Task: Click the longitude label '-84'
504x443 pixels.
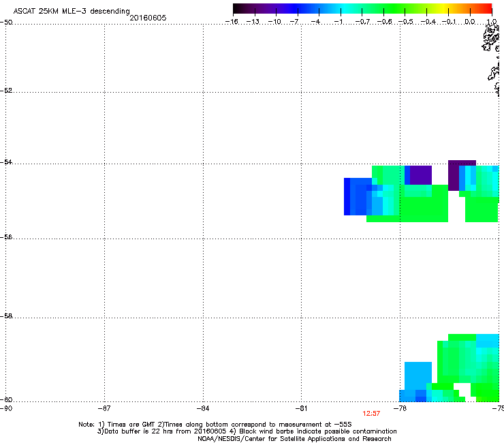Action: pos(203,408)
